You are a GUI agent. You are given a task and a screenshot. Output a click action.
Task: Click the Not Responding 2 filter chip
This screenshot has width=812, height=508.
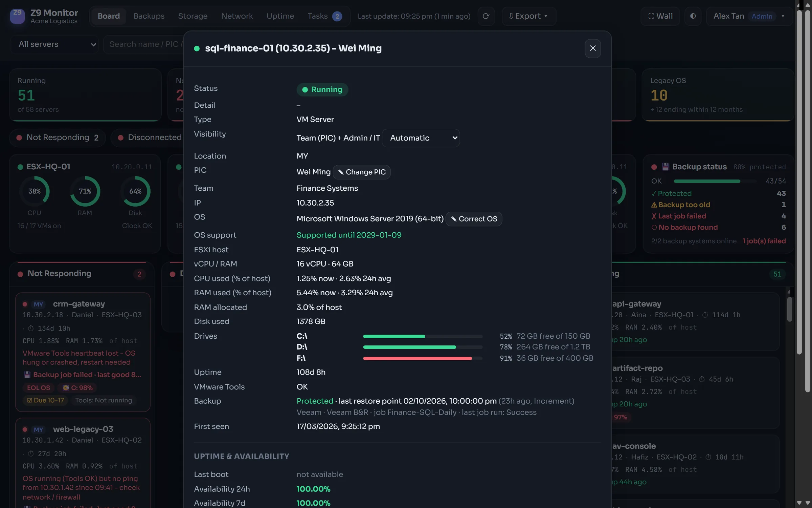click(58, 137)
